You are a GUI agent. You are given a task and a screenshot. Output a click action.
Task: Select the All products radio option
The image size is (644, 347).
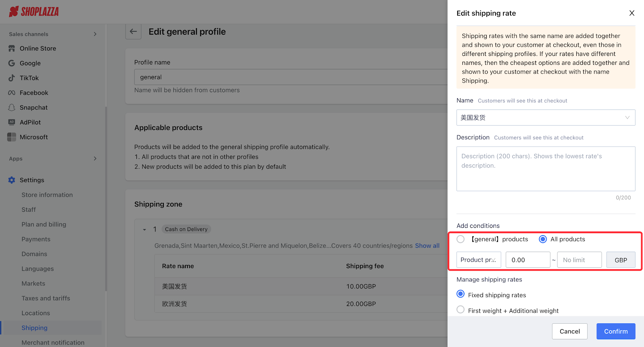click(543, 239)
